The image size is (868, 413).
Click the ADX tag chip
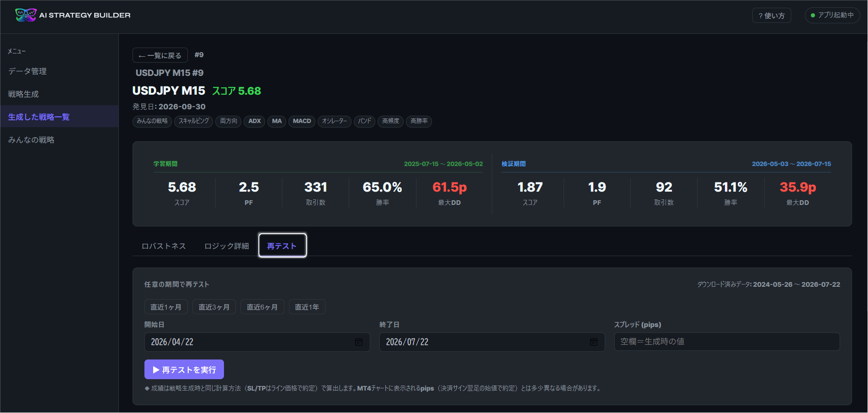pos(255,121)
